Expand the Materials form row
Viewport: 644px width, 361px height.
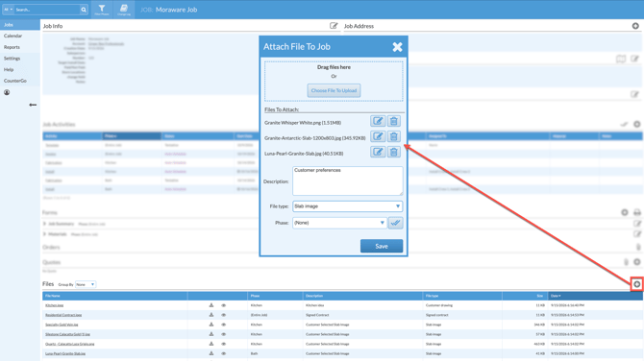[x=44, y=234]
